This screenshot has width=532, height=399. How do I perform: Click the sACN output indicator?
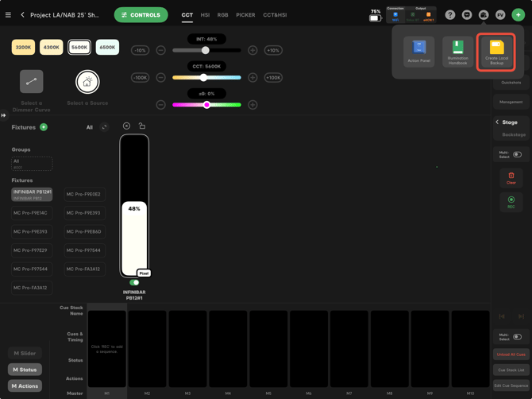tap(428, 17)
